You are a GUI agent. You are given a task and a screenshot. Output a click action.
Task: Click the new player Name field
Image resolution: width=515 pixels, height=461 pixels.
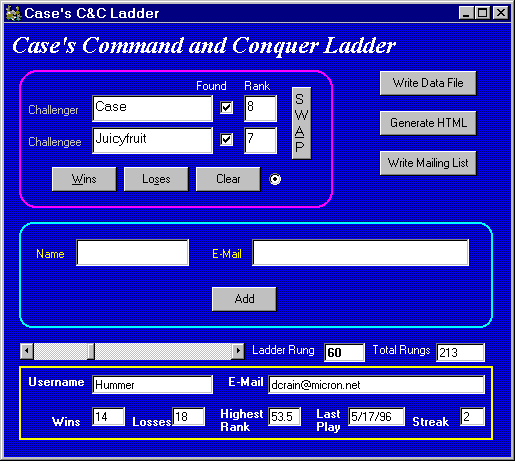(x=133, y=252)
